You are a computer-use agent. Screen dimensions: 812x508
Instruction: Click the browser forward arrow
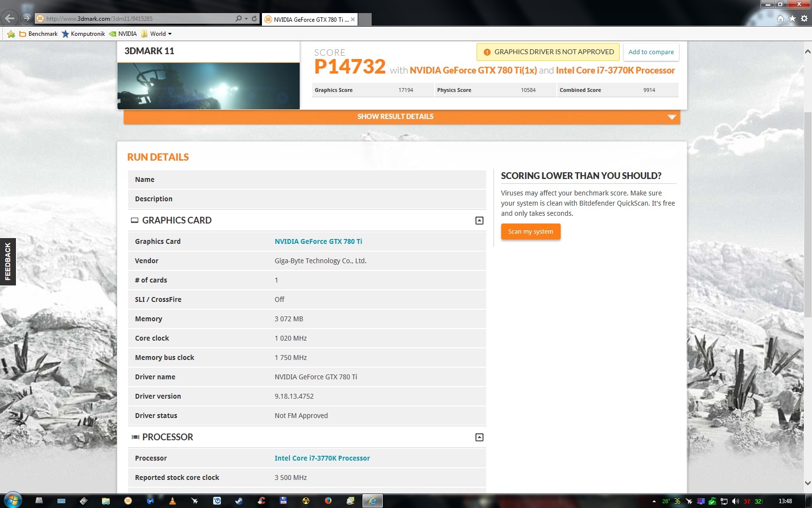coord(27,18)
